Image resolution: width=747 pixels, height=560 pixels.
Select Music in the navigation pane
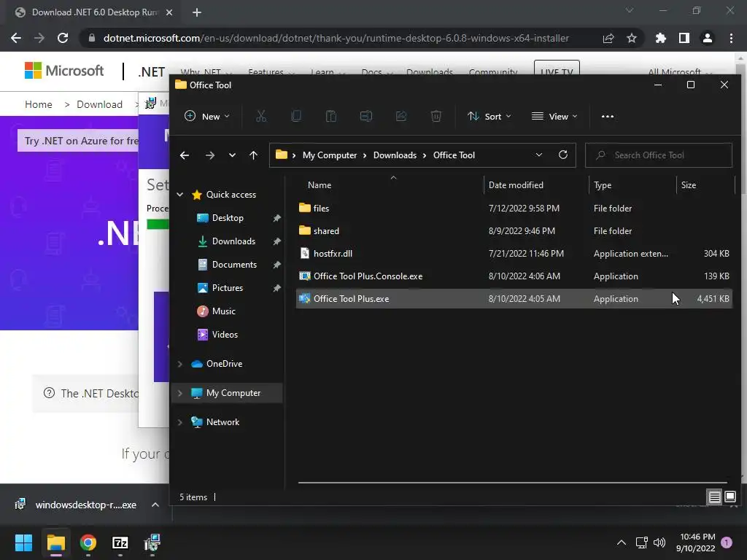223,311
